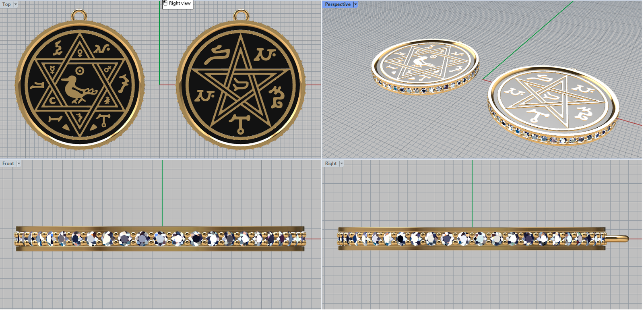Select the T-shaped symbol in Top pentagram pendant
The width and height of the screenshot is (644, 311).
pos(240,123)
